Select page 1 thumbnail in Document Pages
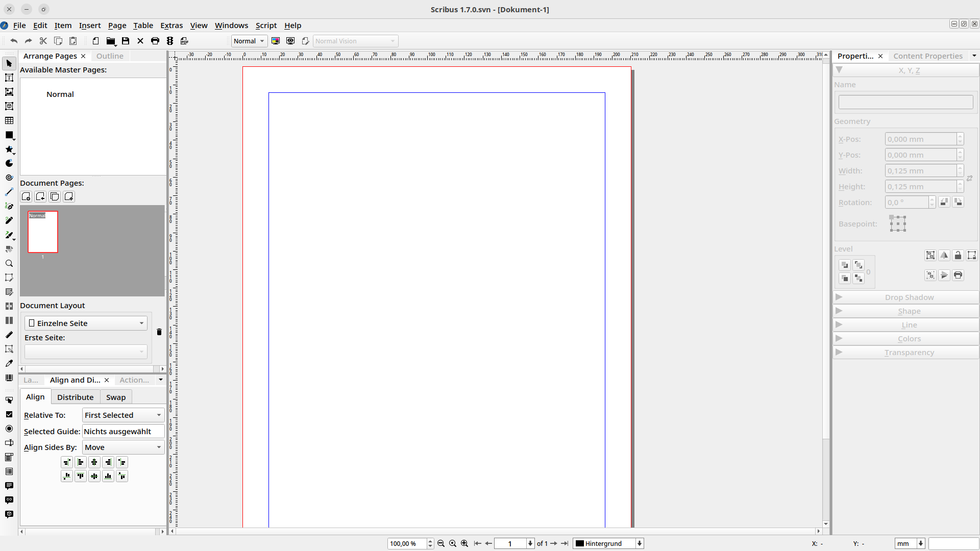This screenshot has height=551, width=980. [x=43, y=232]
